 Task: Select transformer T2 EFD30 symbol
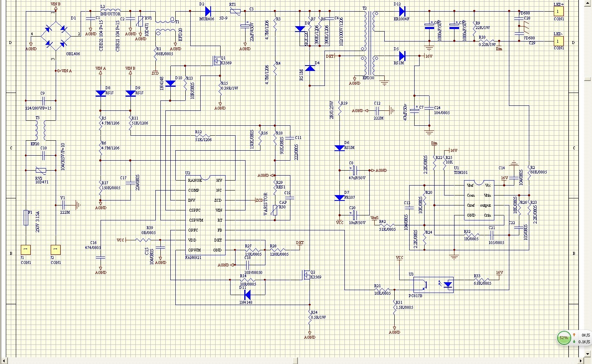pos(370,43)
